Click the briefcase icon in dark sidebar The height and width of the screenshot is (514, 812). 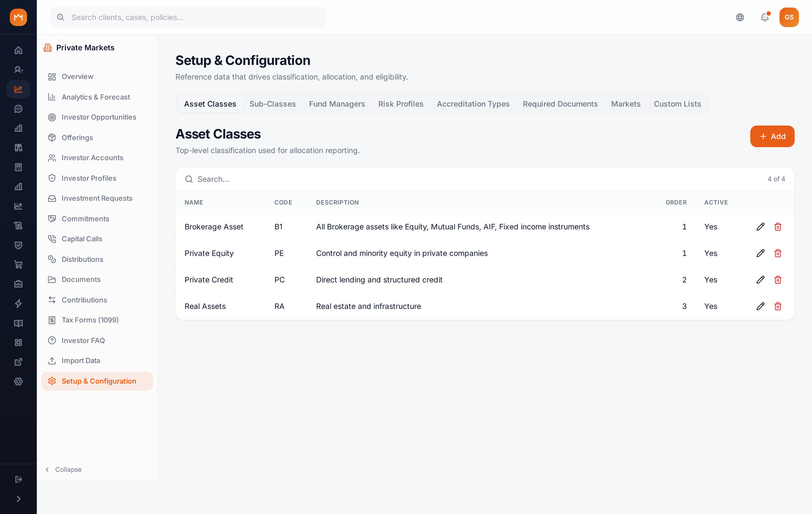point(18,284)
